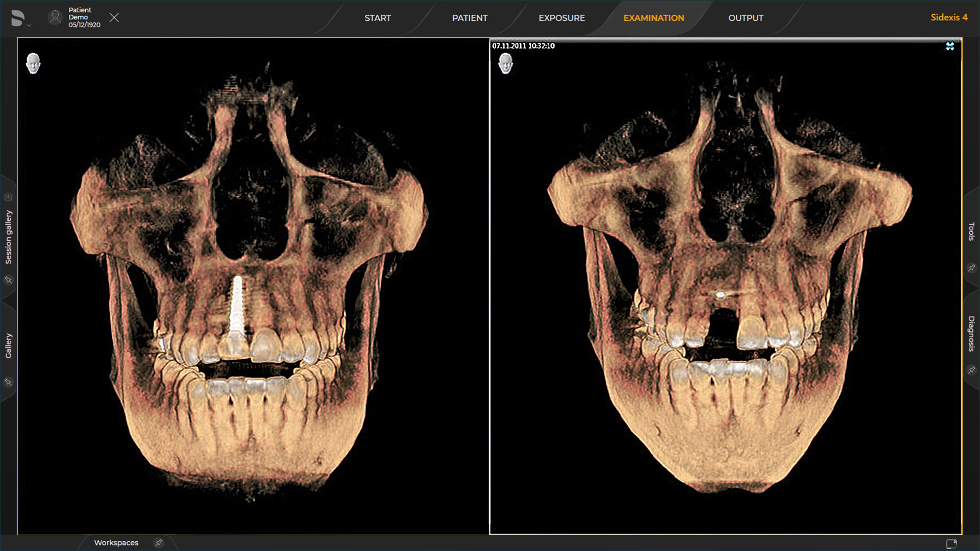Click the head orientation indicator in right viewport

click(506, 65)
